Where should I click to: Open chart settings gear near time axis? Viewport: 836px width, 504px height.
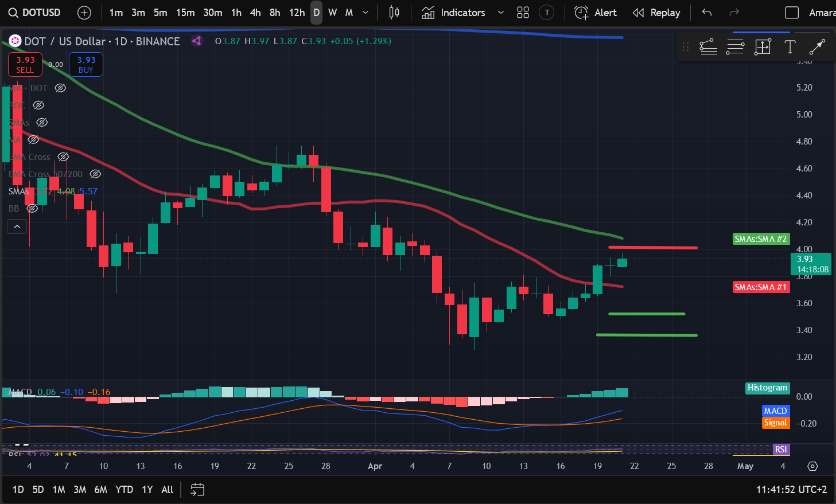coord(812,466)
